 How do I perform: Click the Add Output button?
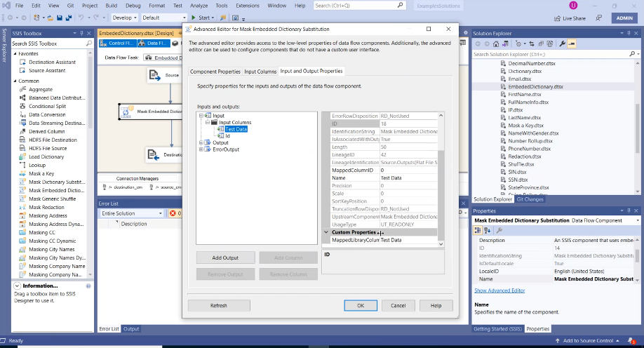click(x=225, y=257)
